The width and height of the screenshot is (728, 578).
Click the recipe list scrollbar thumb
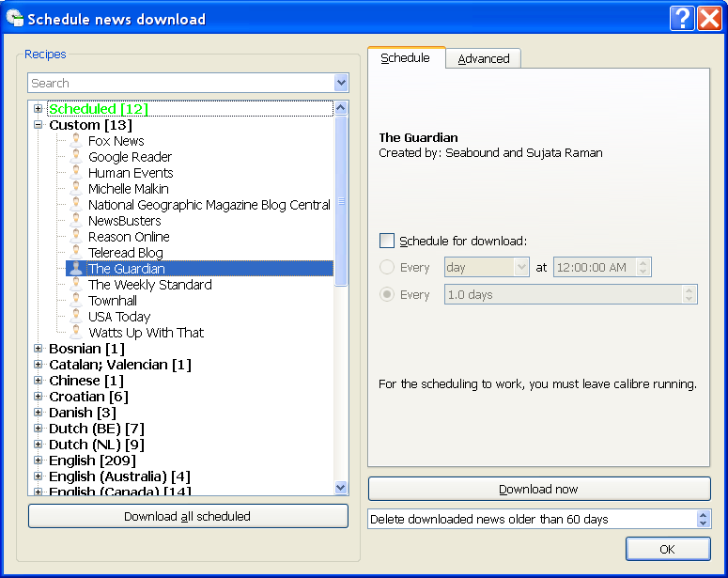pos(341,201)
